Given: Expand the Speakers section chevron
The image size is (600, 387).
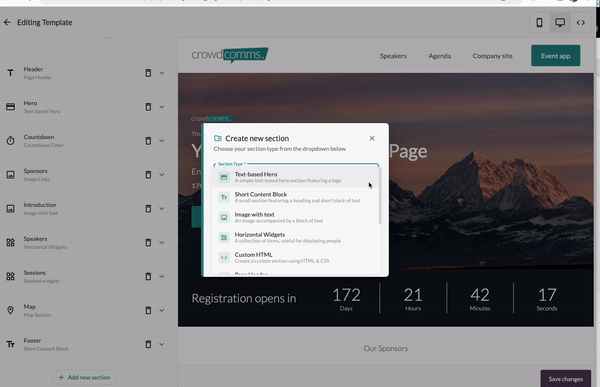Looking at the screenshot, I should [162, 242].
